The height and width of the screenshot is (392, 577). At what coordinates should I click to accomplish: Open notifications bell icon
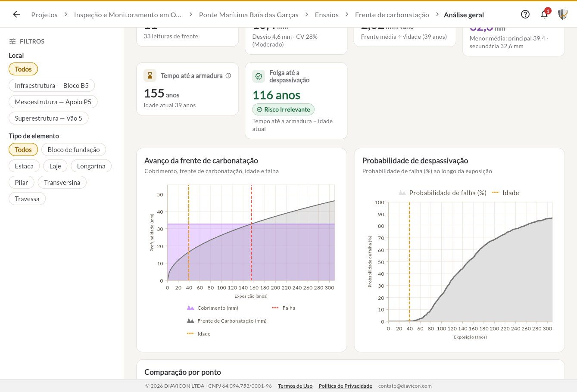[544, 14]
